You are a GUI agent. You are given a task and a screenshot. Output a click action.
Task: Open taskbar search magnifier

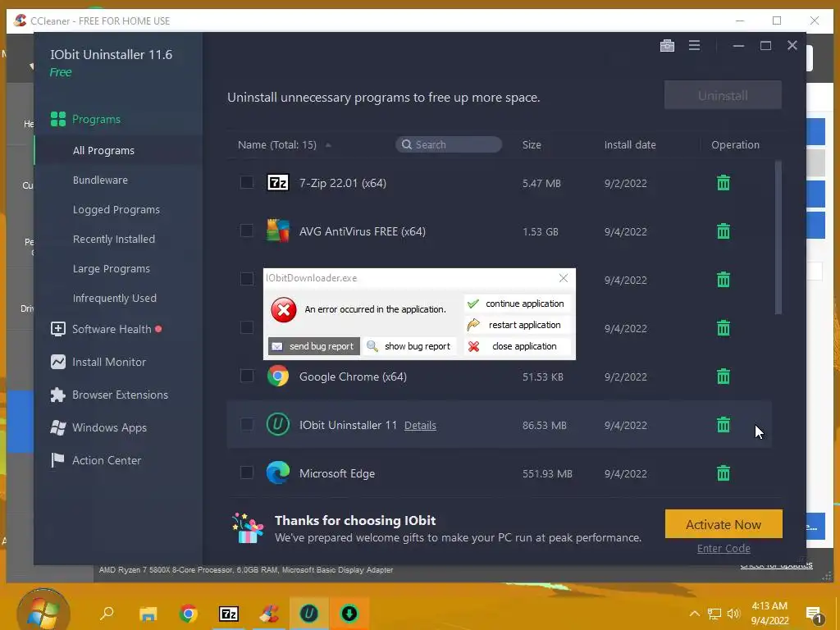coord(107,613)
